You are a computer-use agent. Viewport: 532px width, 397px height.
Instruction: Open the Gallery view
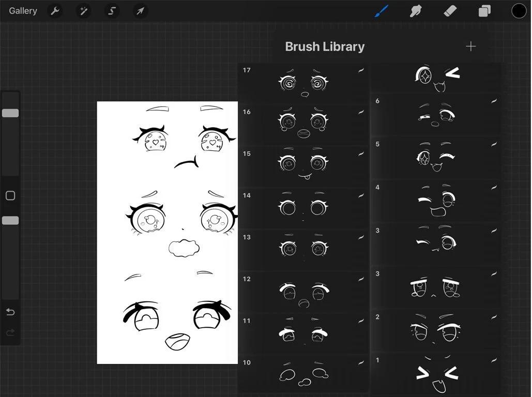coord(23,11)
